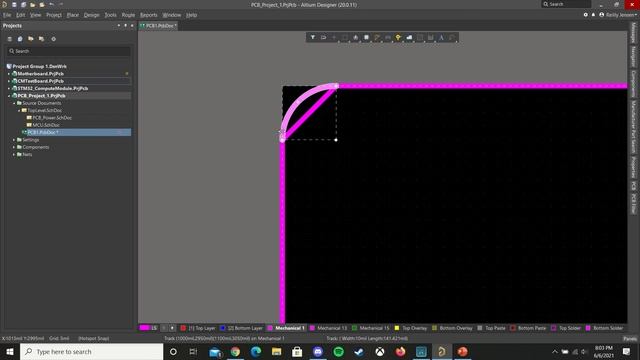The height and width of the screenshot is (360, 640).
Task: Open the File menu
Action: tap(7, 15)
